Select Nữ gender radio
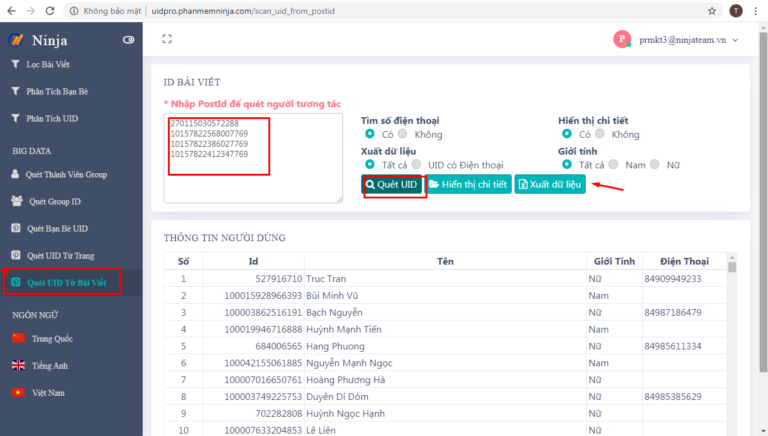The height and width of the screenshot is (436, 768). (654, 164)
